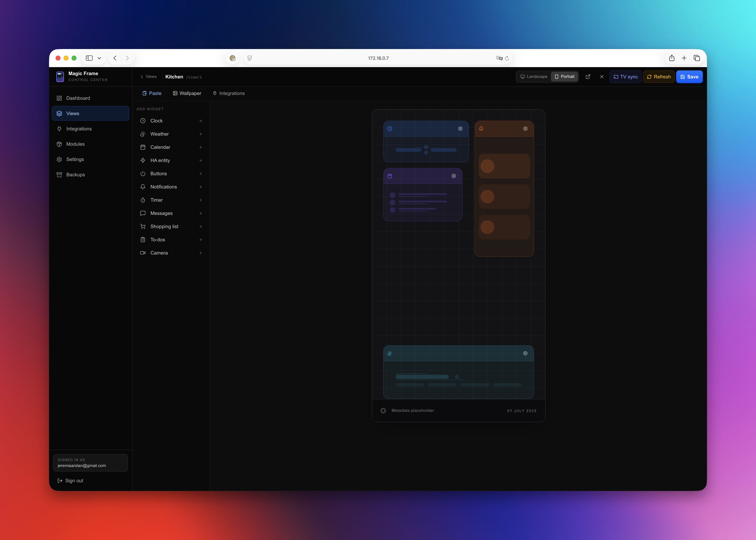Select the Metadata placeholder bar

[458, 411]
